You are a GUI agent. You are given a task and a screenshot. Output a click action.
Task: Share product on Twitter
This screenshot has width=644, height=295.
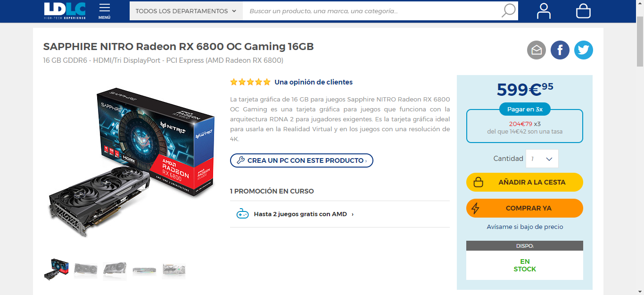point(584,50)
